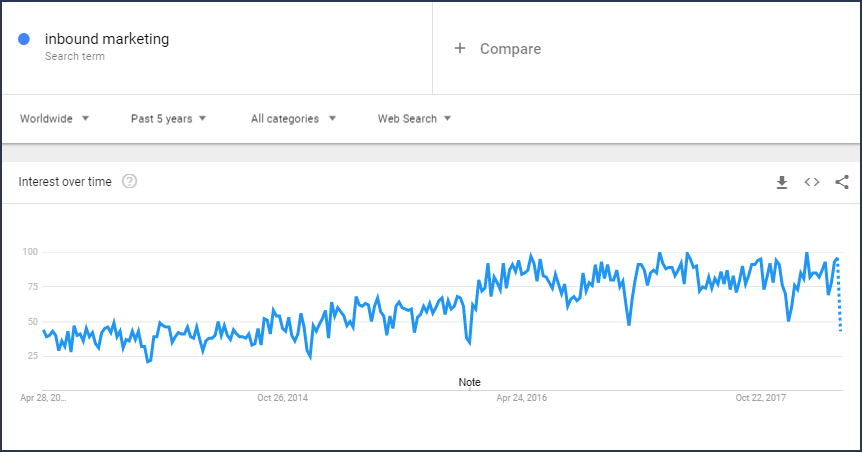Open the embed code icon

812,182
